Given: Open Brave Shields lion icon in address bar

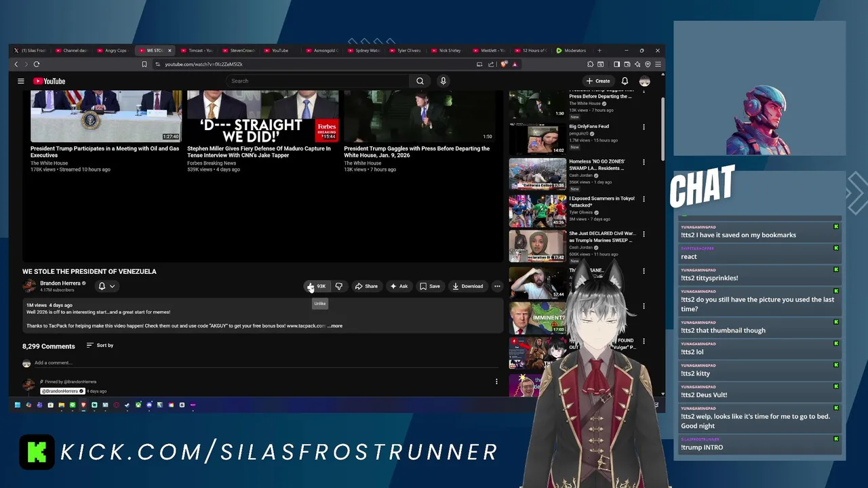Looking at the screenshot, I should [x=504, y=64].
